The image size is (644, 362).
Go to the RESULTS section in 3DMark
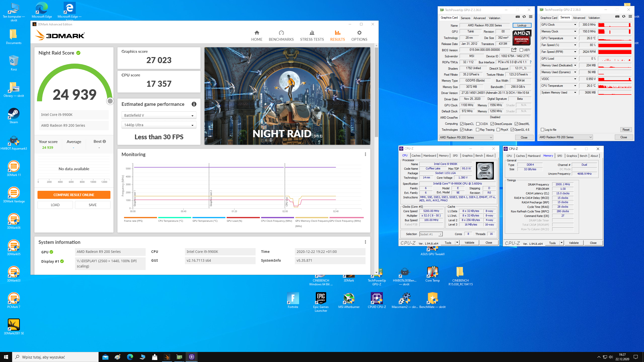[x=337, y=36]
